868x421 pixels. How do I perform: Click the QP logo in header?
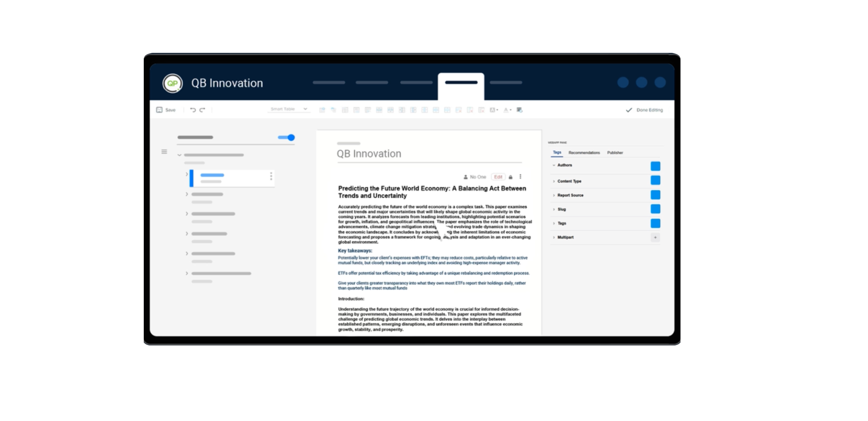click(173, 83)
